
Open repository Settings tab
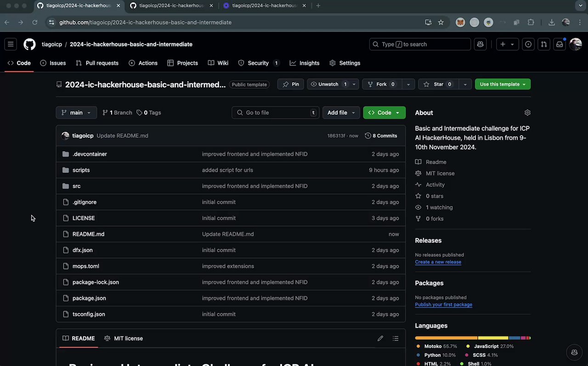coord(345,63)
